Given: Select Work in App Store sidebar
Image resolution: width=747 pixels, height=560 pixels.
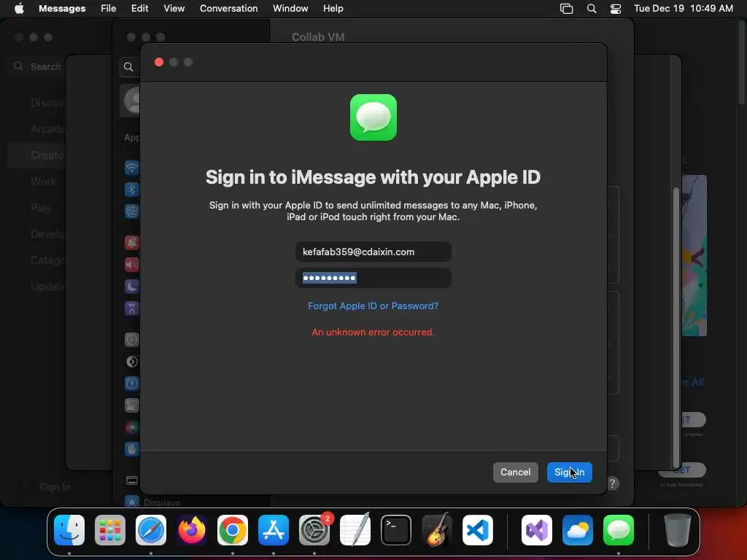Looking at the screenshot, I should coord(43,182).
